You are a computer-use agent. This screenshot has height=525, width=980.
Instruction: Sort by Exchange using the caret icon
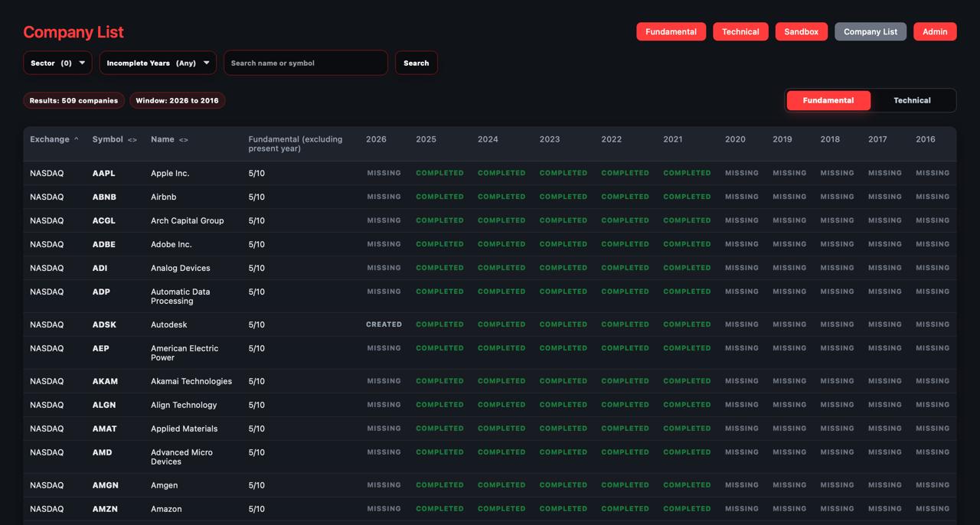pos(76,139)
